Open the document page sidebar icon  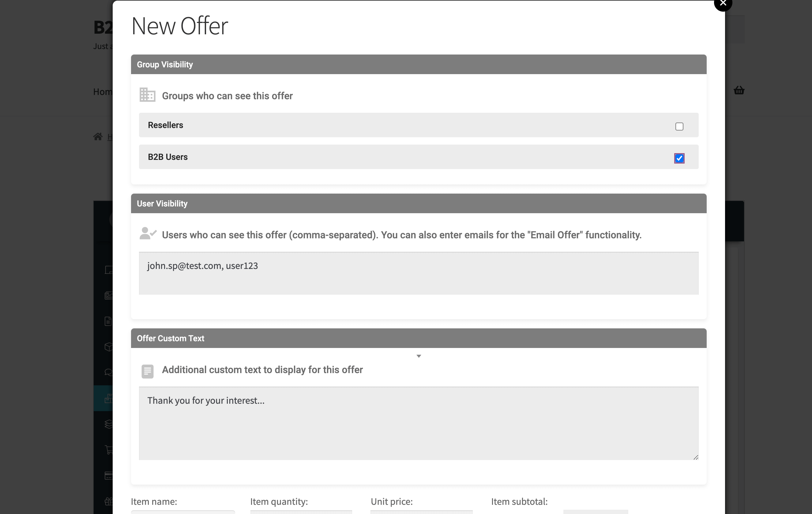click(108, 321)
